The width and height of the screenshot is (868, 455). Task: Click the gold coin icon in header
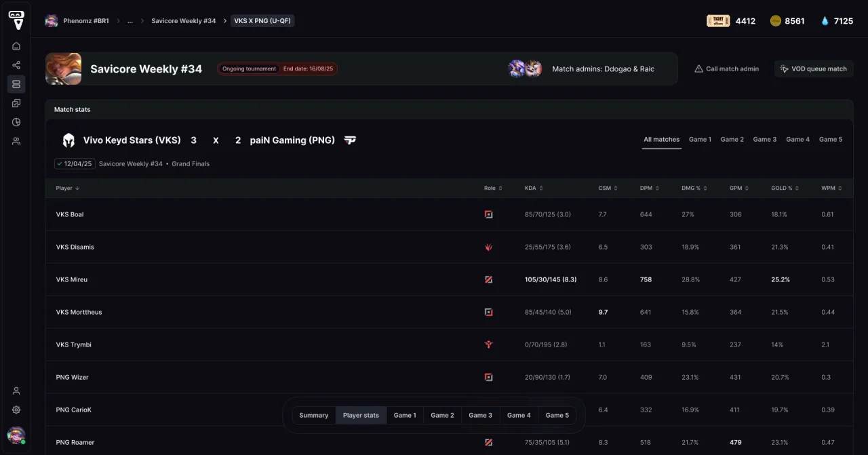(776, 21)
